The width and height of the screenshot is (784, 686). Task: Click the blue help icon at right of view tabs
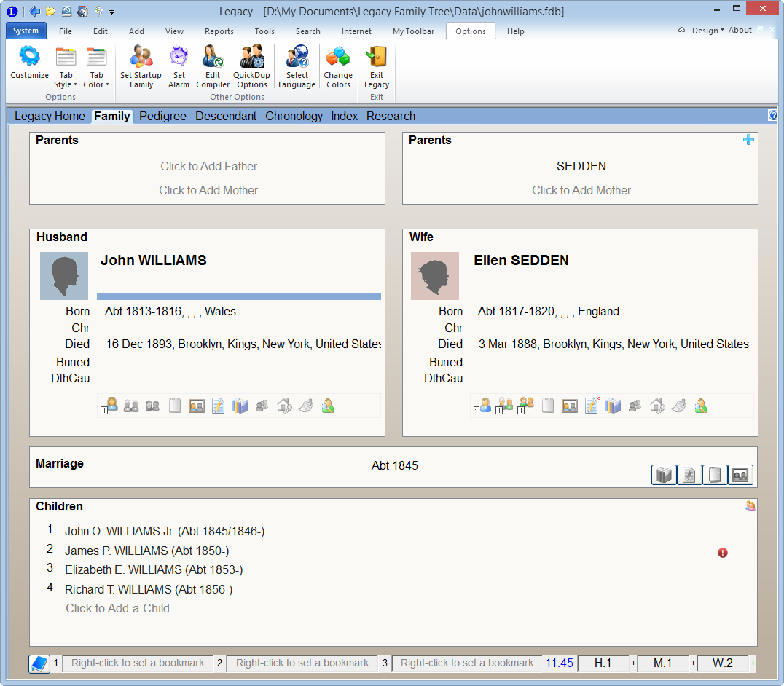tap(772, 115)
